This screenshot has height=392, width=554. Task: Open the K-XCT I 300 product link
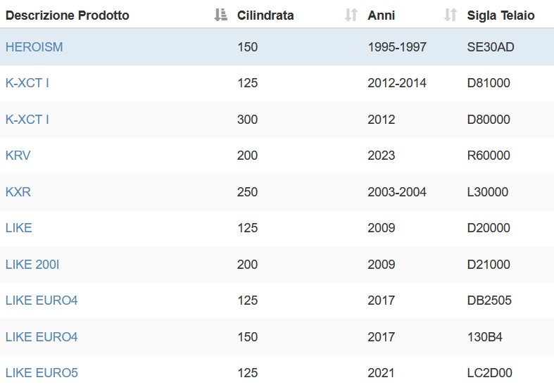pyautogui.click(x=27, y=120)
